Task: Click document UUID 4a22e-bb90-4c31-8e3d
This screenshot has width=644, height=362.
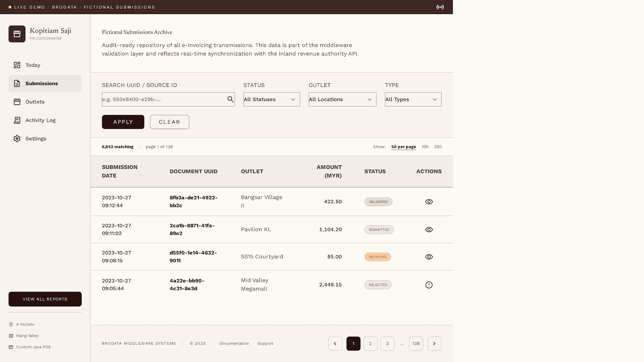Action: tap(187, 284)
